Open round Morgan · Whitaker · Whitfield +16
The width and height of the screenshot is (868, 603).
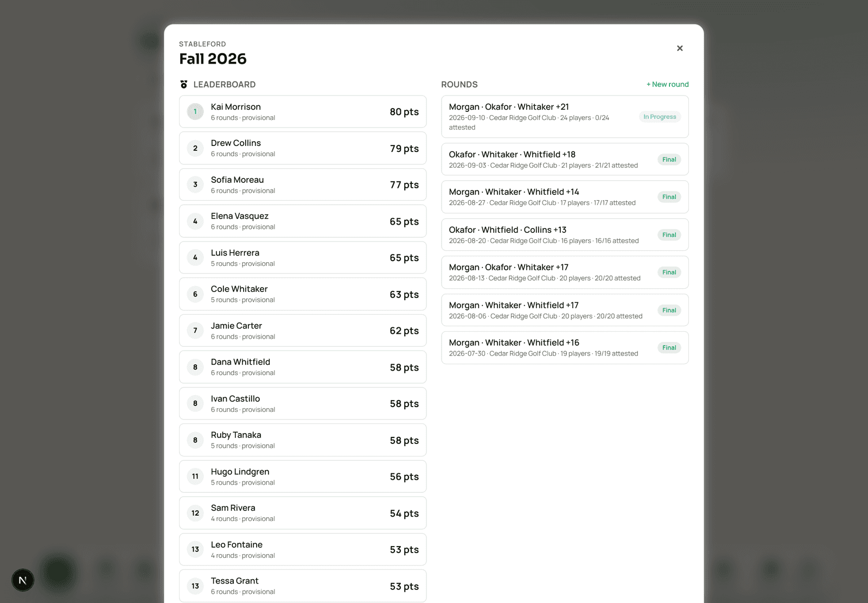point(565,348)
